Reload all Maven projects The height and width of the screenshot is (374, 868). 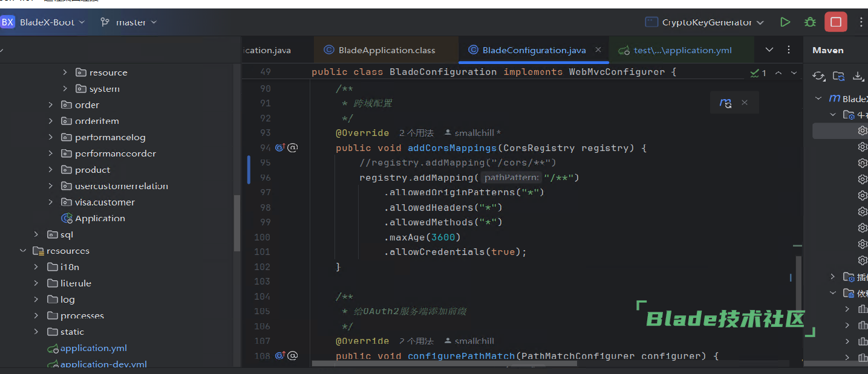[818, 76]
